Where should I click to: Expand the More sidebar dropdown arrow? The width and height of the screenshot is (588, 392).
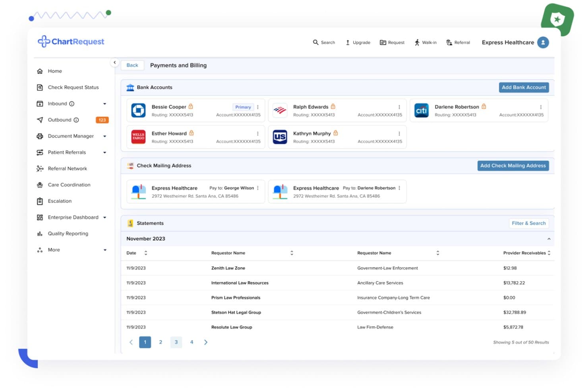click(105, 250)
